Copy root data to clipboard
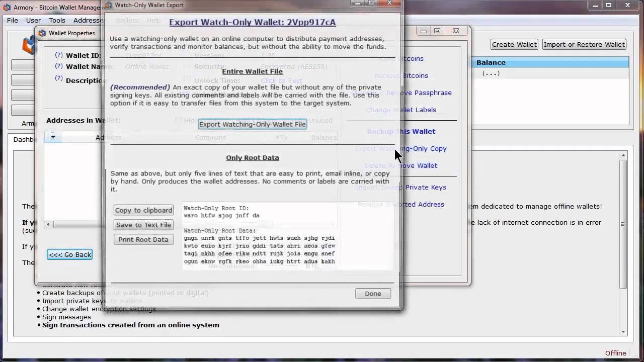The width and height of the screenshot is (644, 362). click(x=143, y=210)
